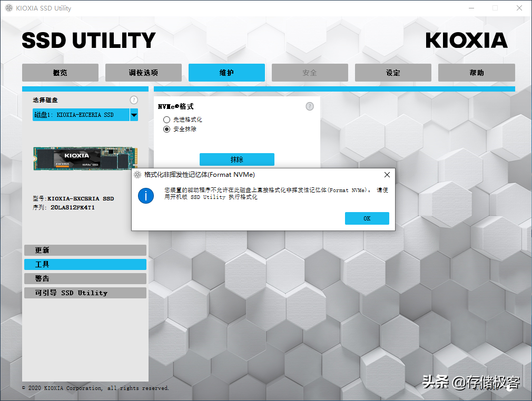
Task: Select 可引导 SSD Utility menu item
Action: tap(85, 293)
